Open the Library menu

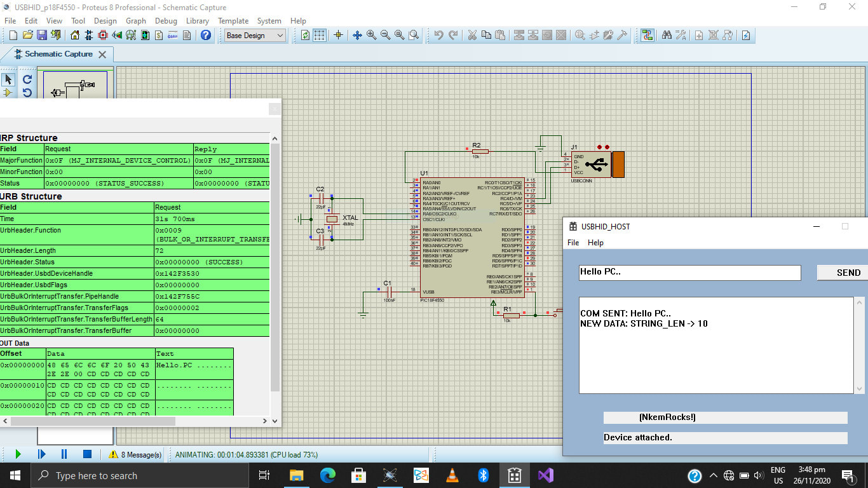(x=198, y=21)
